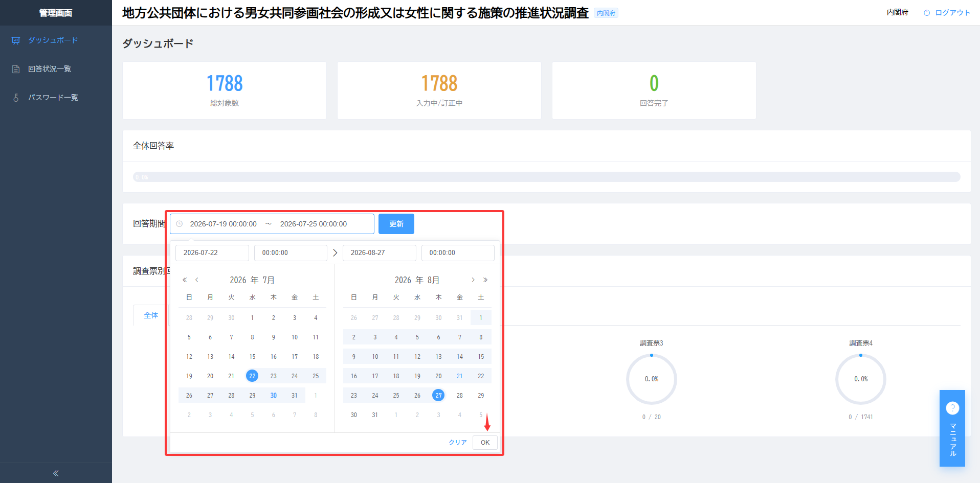This screenshot has width=980, height=483.
Task: Click the logout power icon
Action: pyautogui.click(x=927, y=13)
